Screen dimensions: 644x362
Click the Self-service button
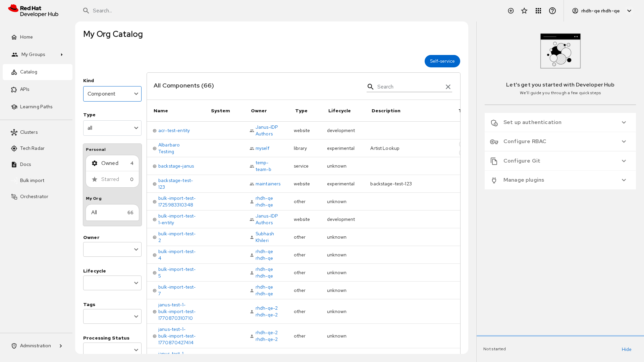(442, 61)
